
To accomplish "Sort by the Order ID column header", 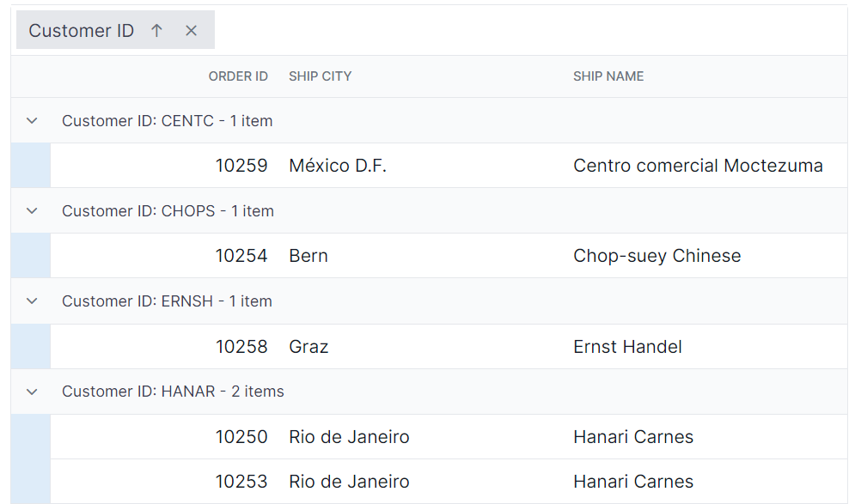I will [x=238, y=76].
